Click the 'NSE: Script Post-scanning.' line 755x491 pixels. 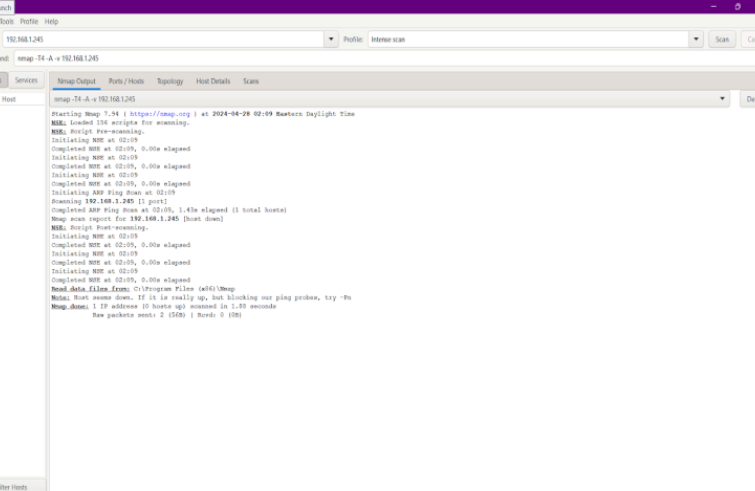100,227
